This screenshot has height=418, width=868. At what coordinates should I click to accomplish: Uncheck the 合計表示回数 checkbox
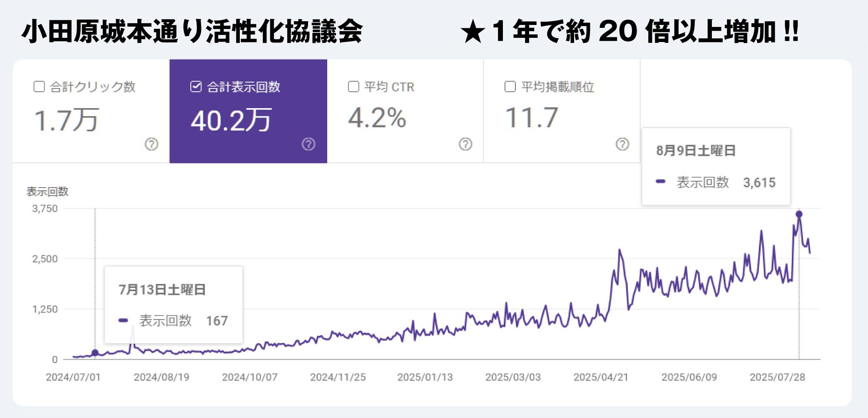pos(196,87)
